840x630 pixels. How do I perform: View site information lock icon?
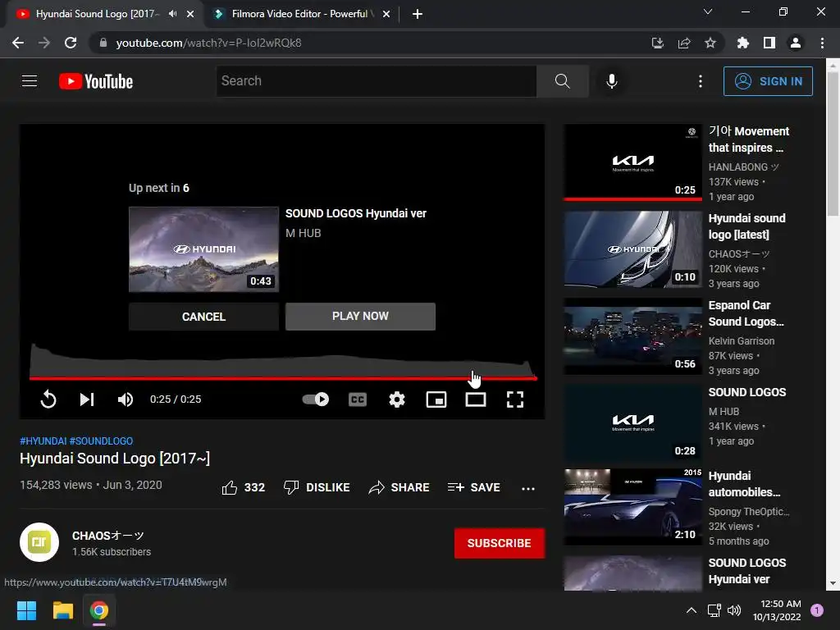[x=103, y=43]
